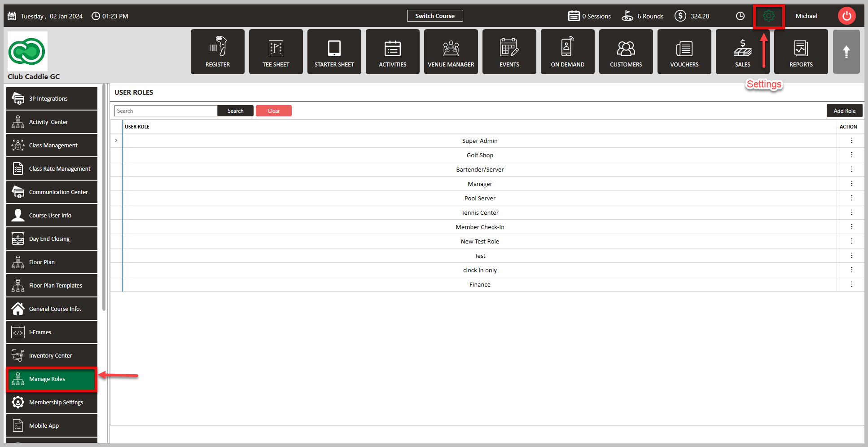
Task: Open action menu for Pool Server
Action: pyautogui.click(x=851, y=198)
